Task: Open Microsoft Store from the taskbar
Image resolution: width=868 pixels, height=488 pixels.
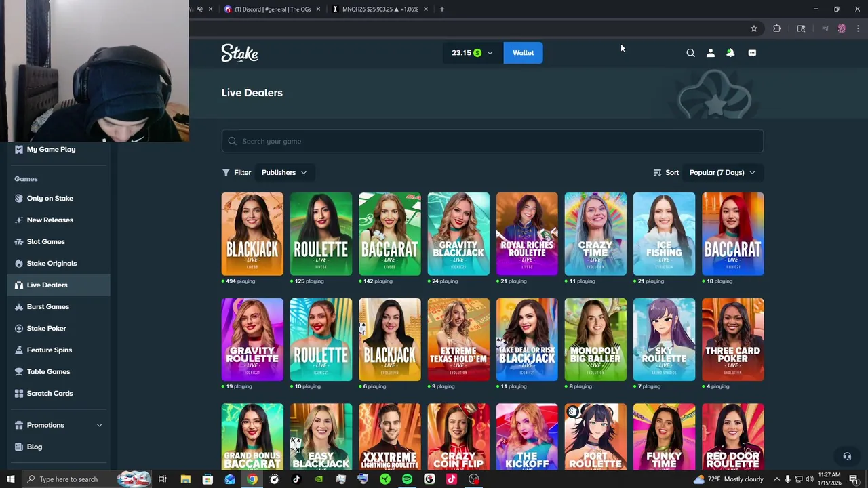Action: coord(208,479)
